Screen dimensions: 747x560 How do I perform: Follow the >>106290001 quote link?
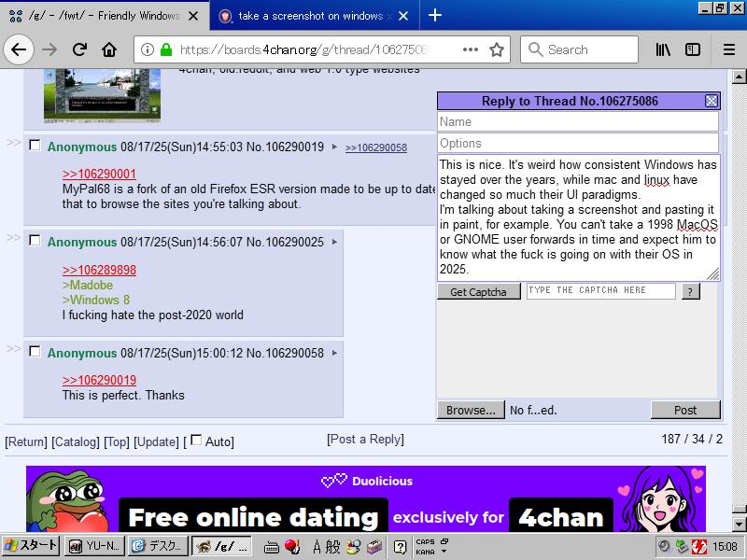pyautogui.click(x=99, y=174)
